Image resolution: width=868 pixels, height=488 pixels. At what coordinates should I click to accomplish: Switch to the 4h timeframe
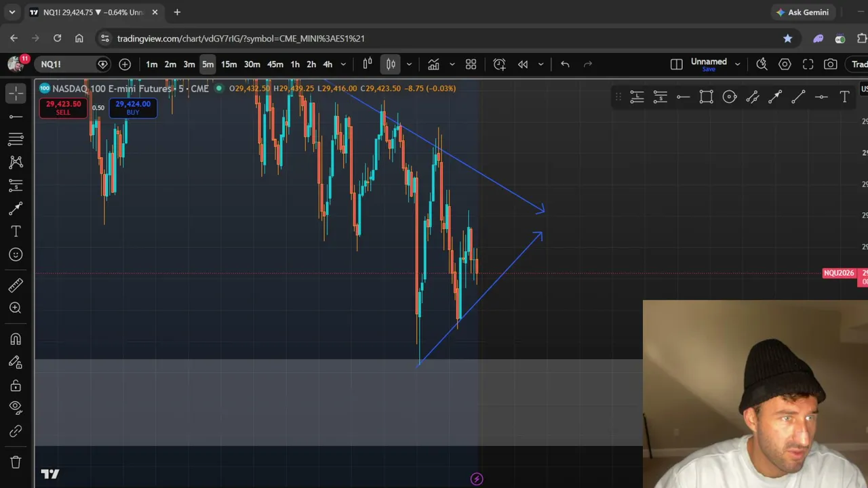[x=328, y=64]
